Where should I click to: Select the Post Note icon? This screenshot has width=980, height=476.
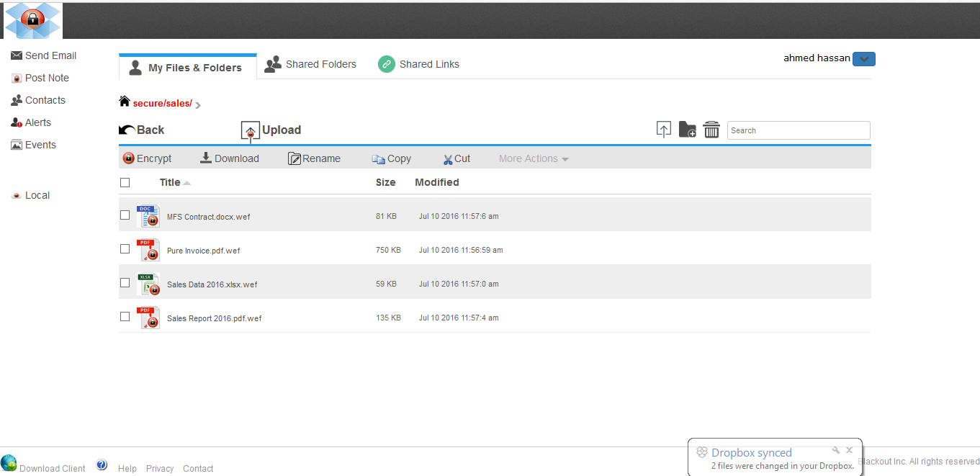click(x=16, y=78)
